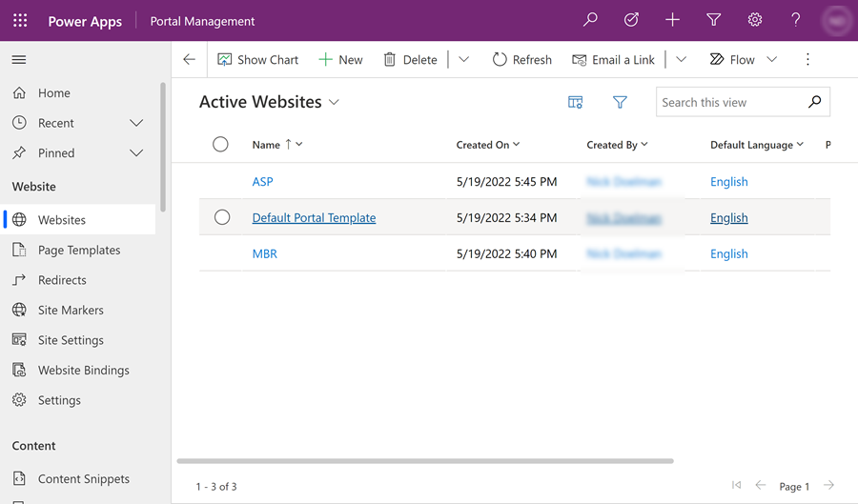The image size is (858, 504).
Task: Go to the next page arrow
Action: tap(829, 485)
